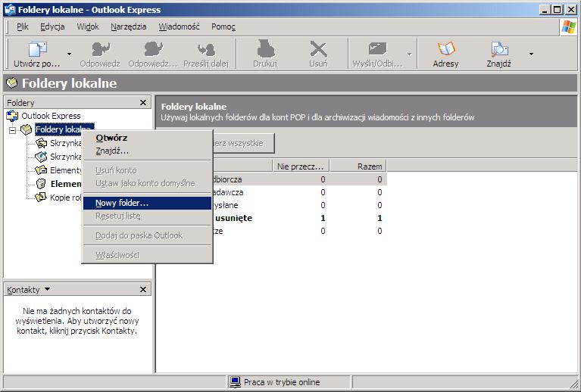This screenshot has height=392, width=581.
Task: Minimize the Outlook Express window
Action: click(x=544, y=10)
